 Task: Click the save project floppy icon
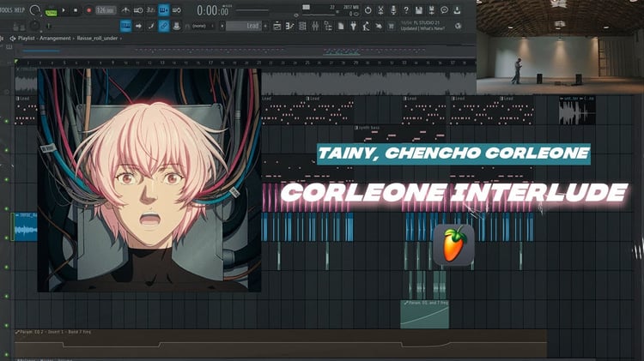419,10
